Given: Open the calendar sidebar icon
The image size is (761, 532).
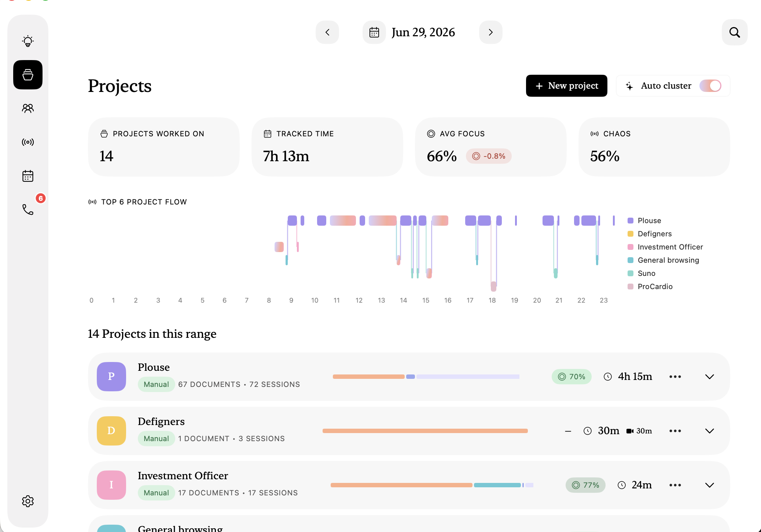Looking at the screenshot, I should point(28,176).
